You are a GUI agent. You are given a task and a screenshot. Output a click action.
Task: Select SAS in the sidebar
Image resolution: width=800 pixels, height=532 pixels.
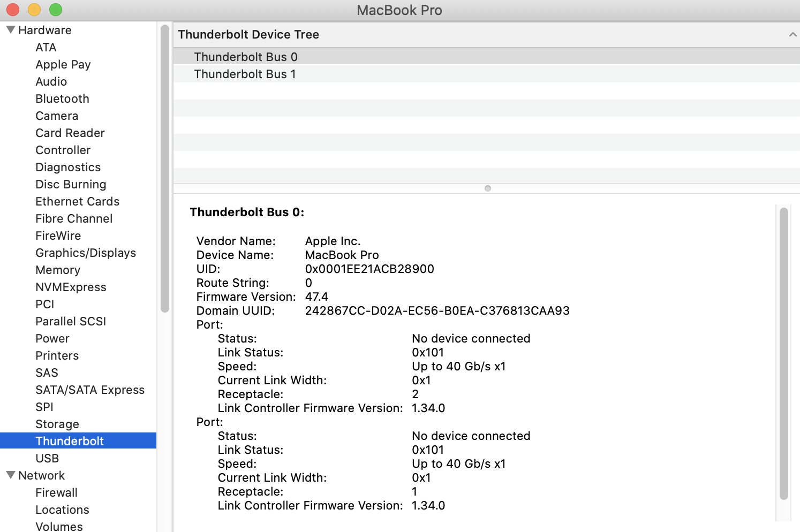coord(47,373)
